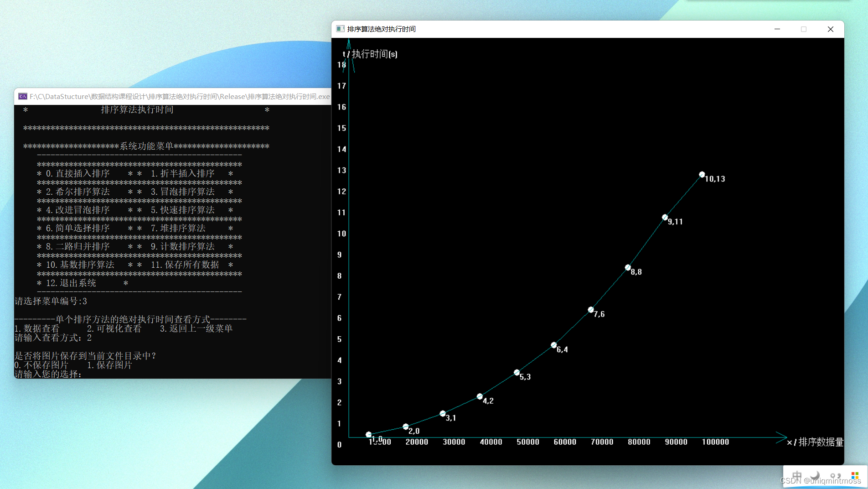The width and height of the screenshot is (868, 489).
Task: Click console menu entry "9.计数排序算法"
Action: [x=183, y=246]
